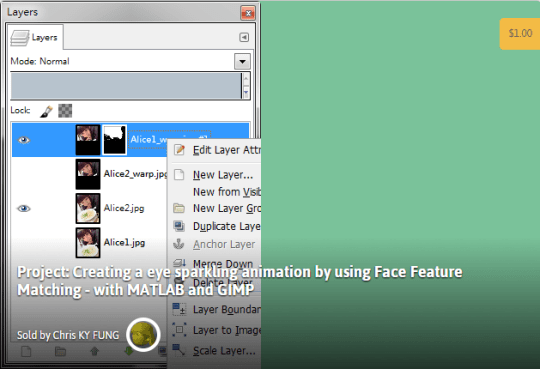Click opacity stepper down arrow

246,92
